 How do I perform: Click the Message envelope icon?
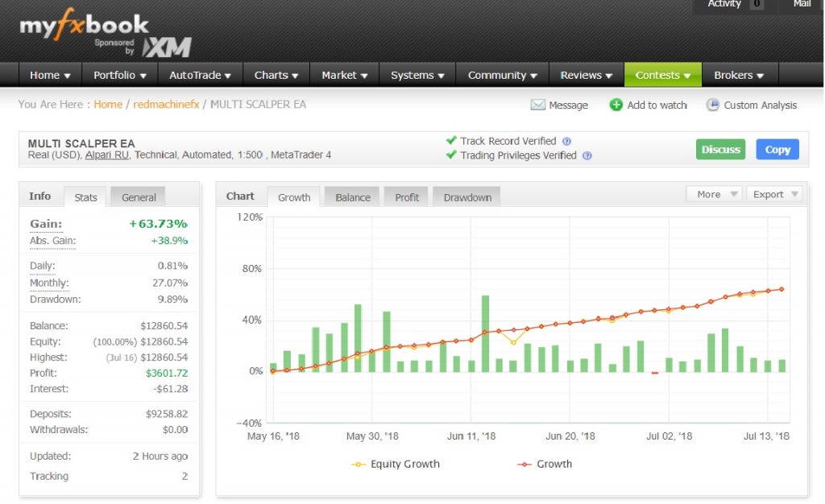(x=537, y=105)
